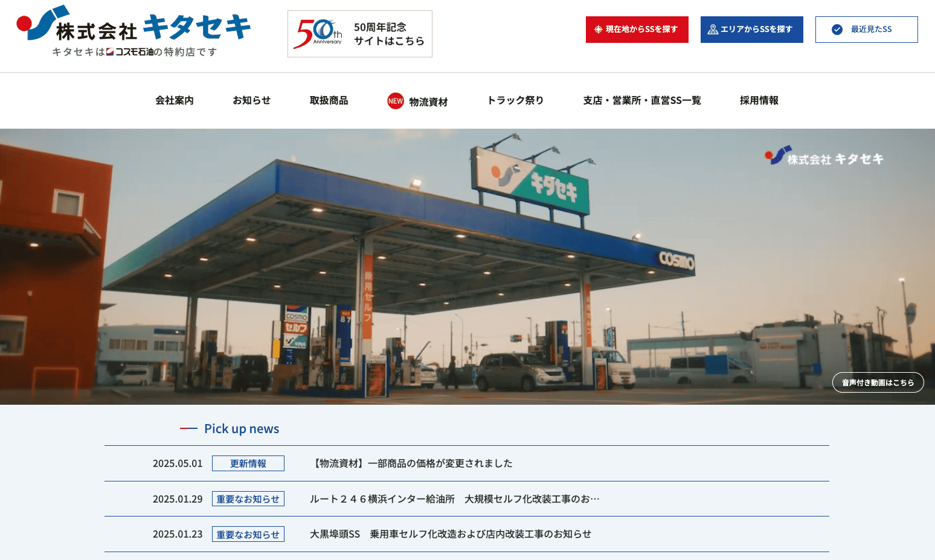Open the 50th anniversary site banner
This screenshot has width=935, height=560.
[360, 34]
